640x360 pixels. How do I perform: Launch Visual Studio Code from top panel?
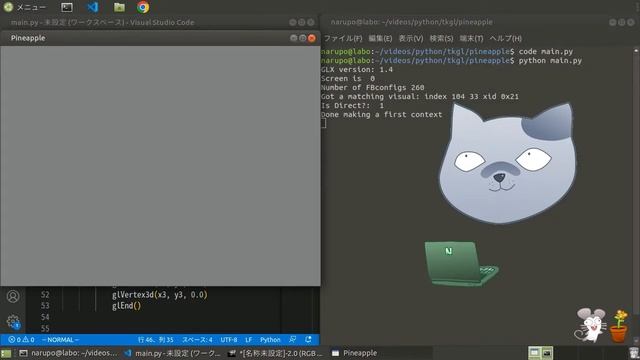(x=93, y=7)
